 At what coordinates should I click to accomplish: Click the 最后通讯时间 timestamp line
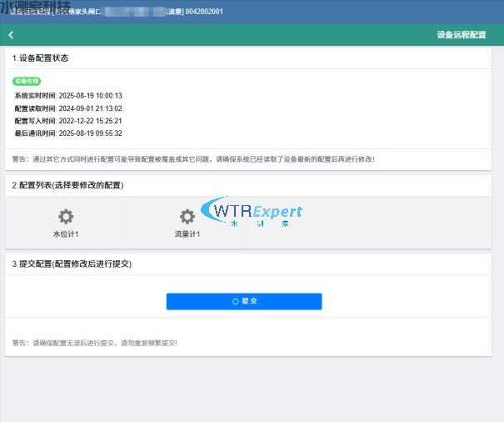[68, 133]
